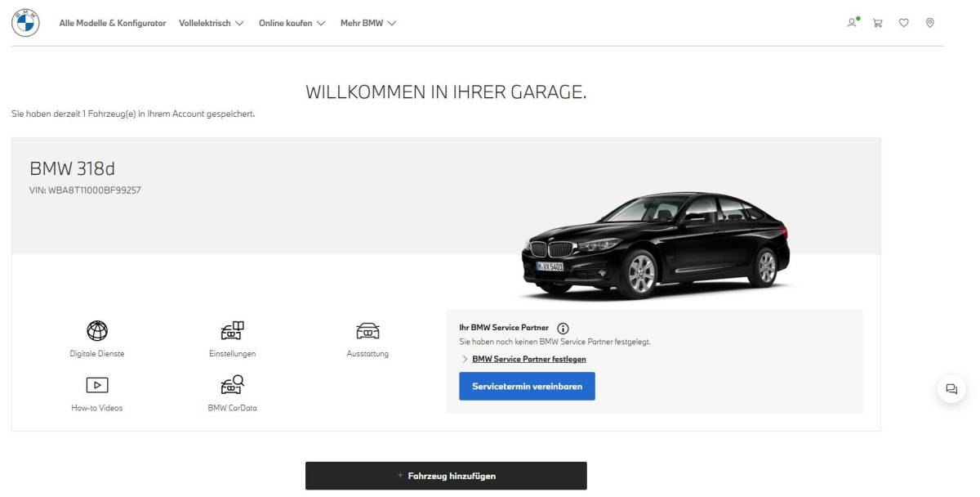
Task: Click the Fahrzeug hinzufügen button
Action: 446,475
